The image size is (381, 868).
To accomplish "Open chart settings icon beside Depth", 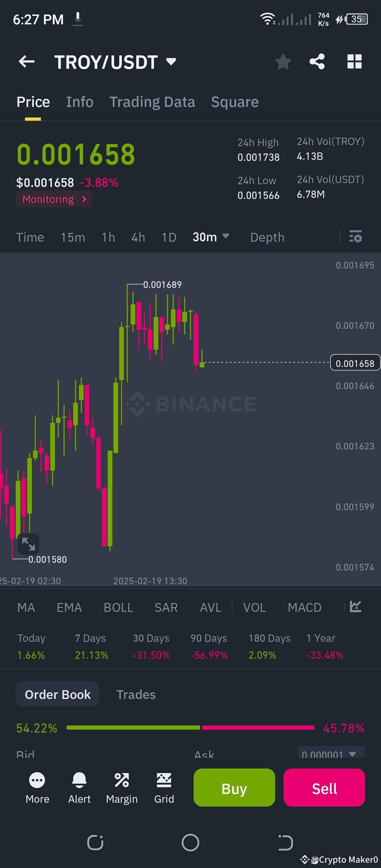I will pyautogui.click(x=355, y=237).
